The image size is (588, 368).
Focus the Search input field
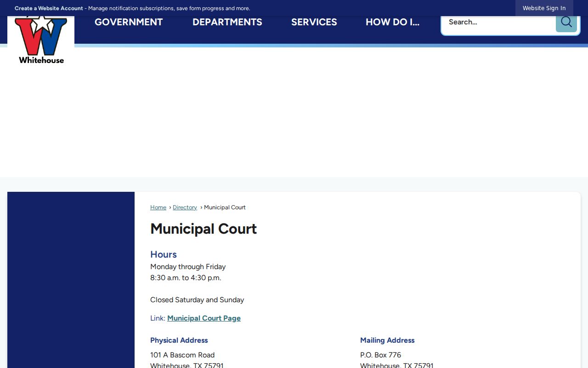(499, 22)
